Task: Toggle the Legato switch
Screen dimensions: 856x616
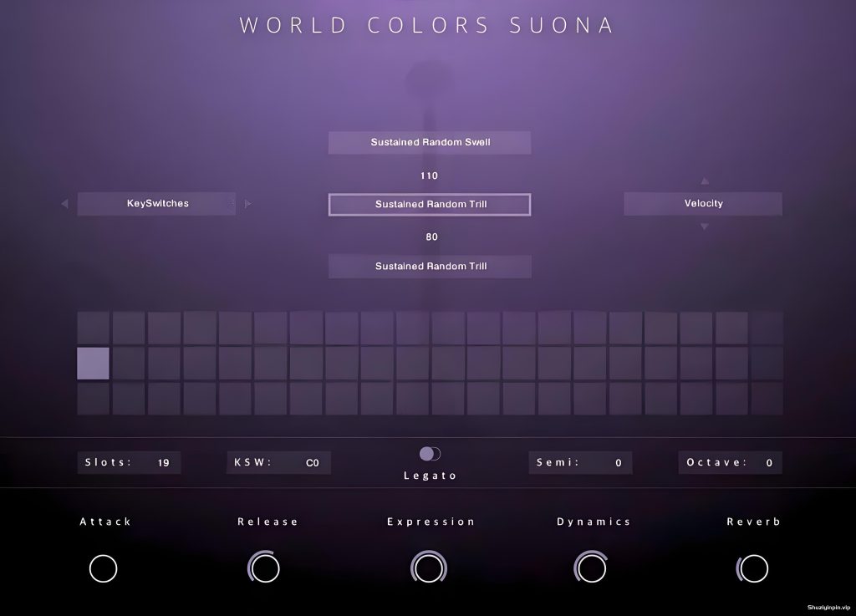Action: 430,453
